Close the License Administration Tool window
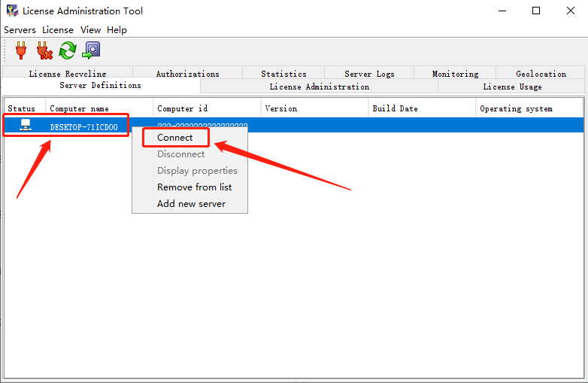Image resolution: width=588 pixels, height=383 pixels. tap(571, 11)
